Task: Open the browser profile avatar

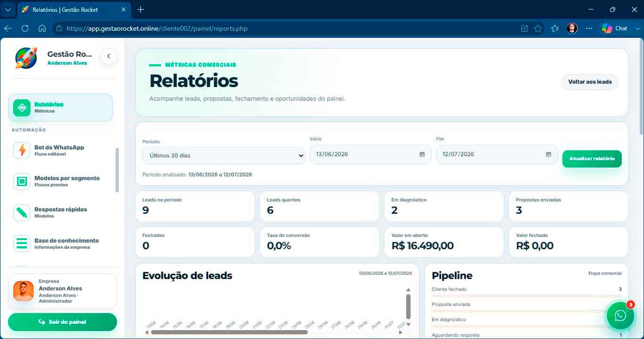Action: tap(572, 28)
